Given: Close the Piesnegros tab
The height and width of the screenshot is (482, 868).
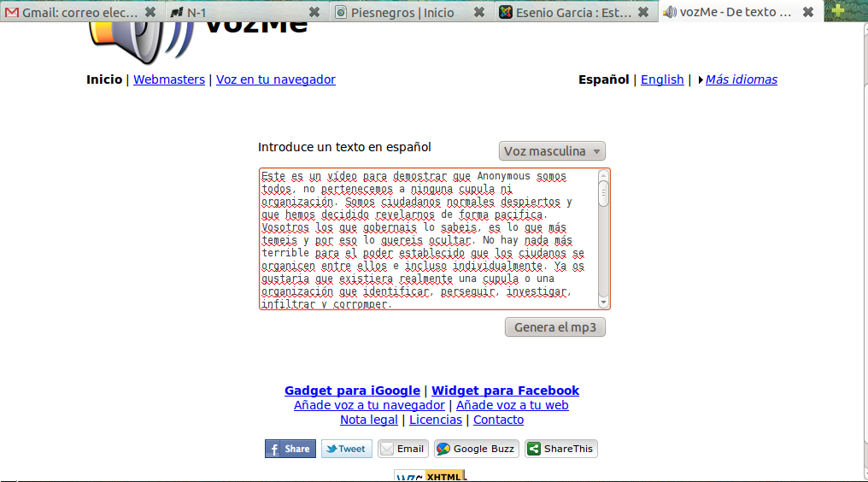Looking at the screenshot, I should point(478,12).
